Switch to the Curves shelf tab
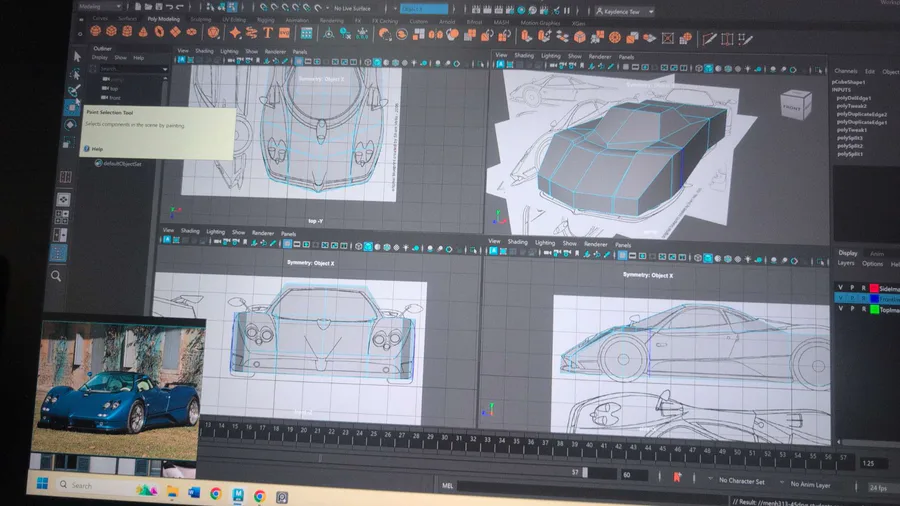Image resolution: width=900 pixels, height=506 pixels. [x=100, y=18]
